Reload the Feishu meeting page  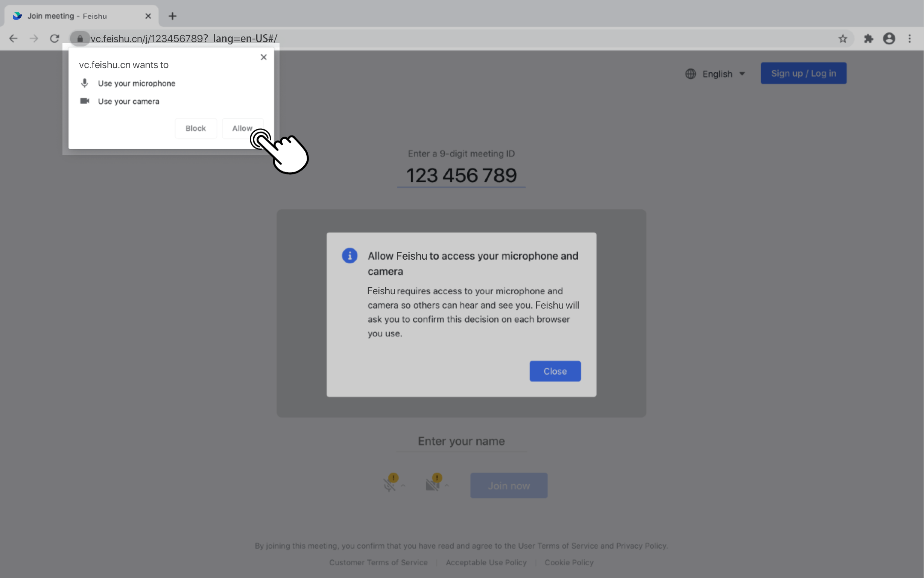pyautogui.click(x=55, y=38)
